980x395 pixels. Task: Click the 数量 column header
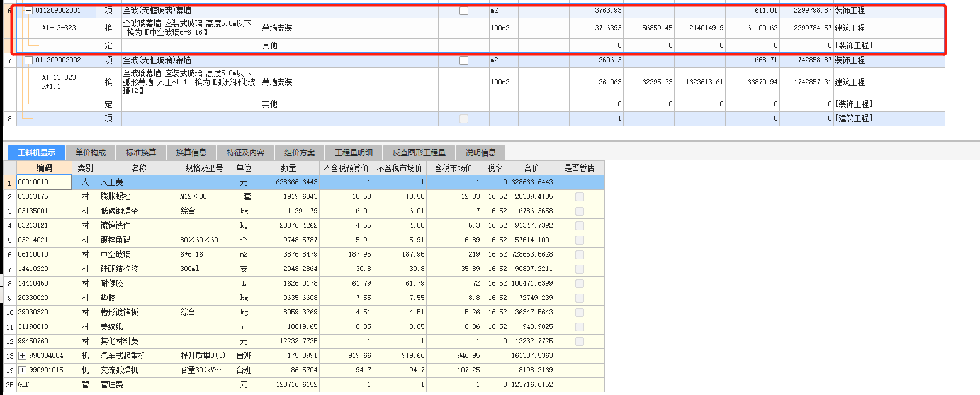289,168
